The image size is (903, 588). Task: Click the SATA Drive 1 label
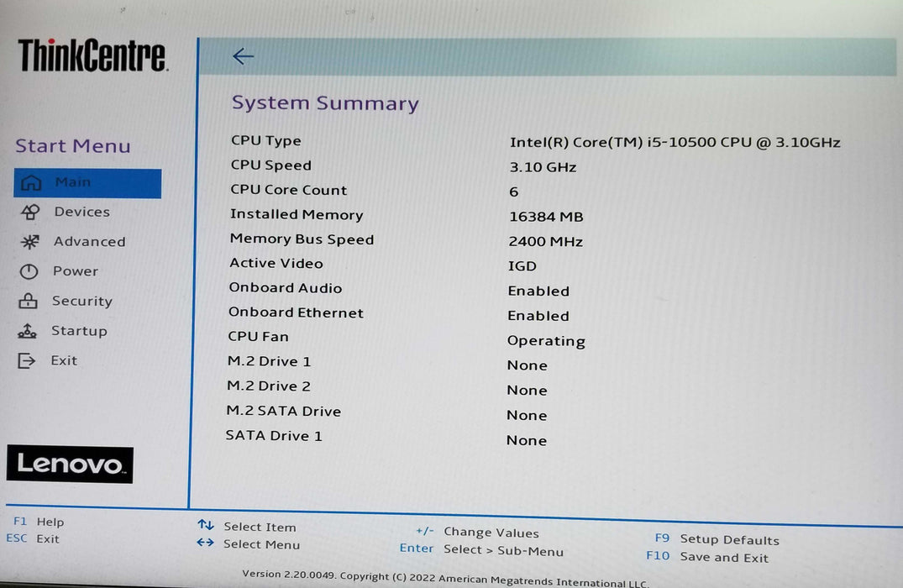click(274, 435)
